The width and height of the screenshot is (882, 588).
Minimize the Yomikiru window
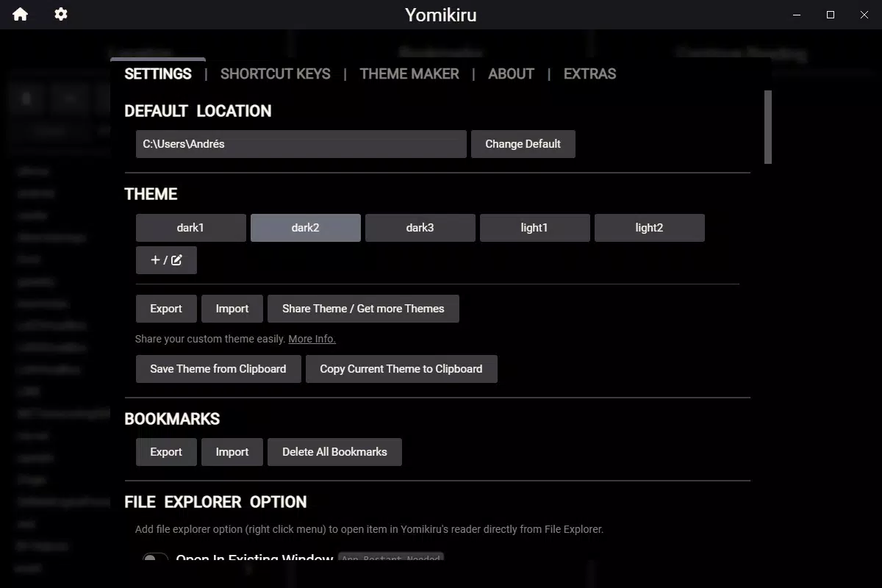click(x=797, y=15)
